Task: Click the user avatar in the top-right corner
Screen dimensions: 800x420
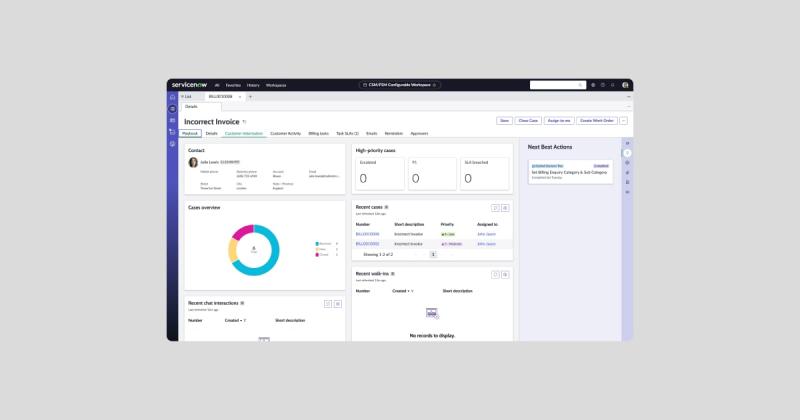Action: 625,85
